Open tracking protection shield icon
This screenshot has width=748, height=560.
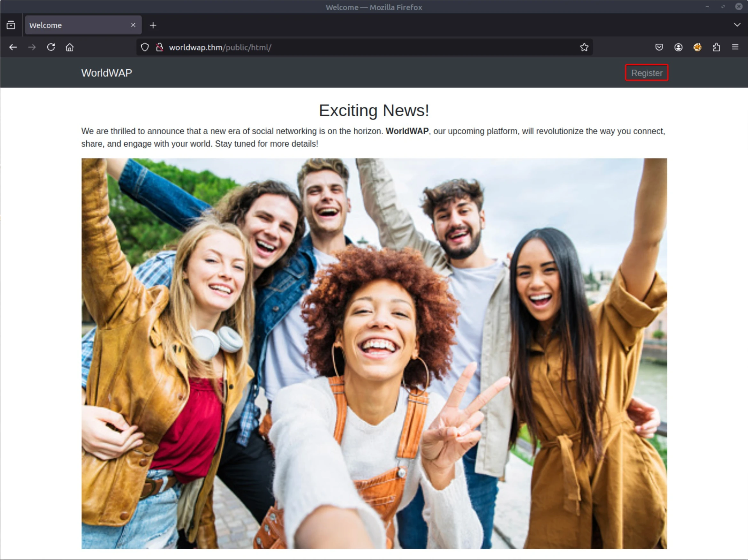click(x=145, y=47)
